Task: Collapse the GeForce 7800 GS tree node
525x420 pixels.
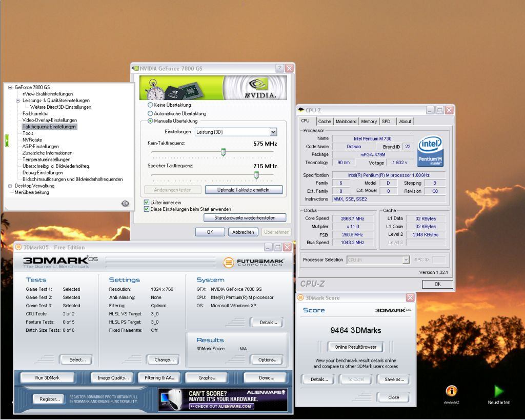Action: (x=10, y=87)
